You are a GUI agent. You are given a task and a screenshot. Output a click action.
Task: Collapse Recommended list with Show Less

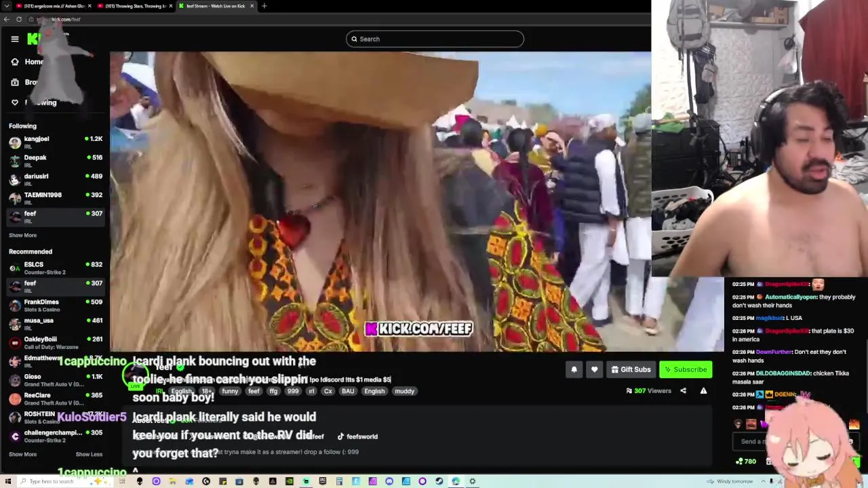(x=89, y=454)
